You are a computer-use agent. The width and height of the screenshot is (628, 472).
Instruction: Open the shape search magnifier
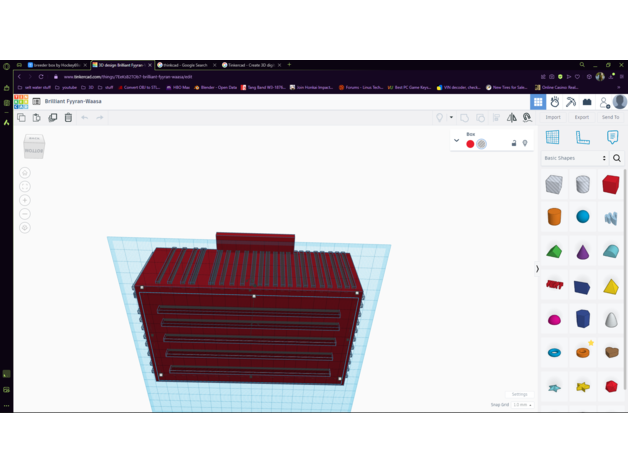617,158
